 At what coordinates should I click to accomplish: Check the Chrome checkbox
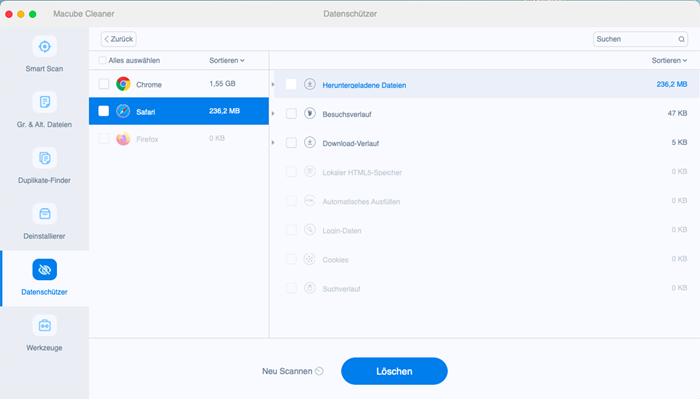(104, 84)
